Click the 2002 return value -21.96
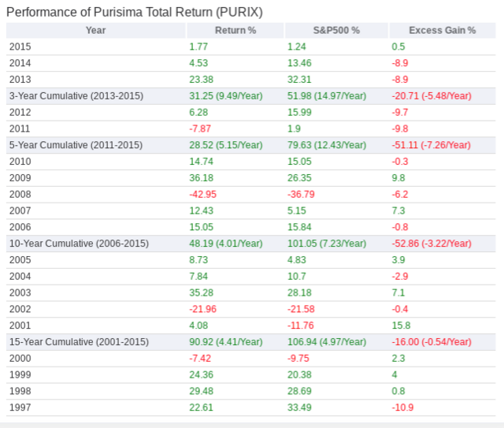Image resolution: width=504 pixels, height=428 pixels. [x=202, y=309]
